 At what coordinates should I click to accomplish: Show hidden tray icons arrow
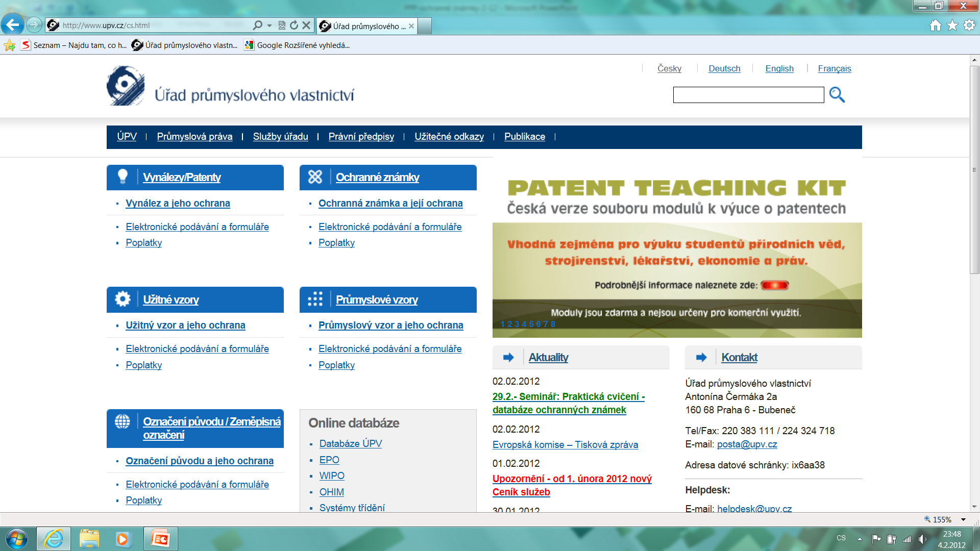click(860, 539)
